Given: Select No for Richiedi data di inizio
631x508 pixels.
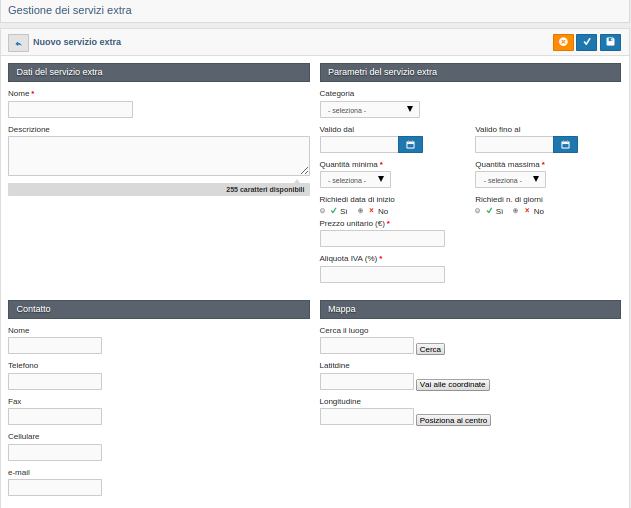Looking at the screenshot, I should click(x=361, y=211).
